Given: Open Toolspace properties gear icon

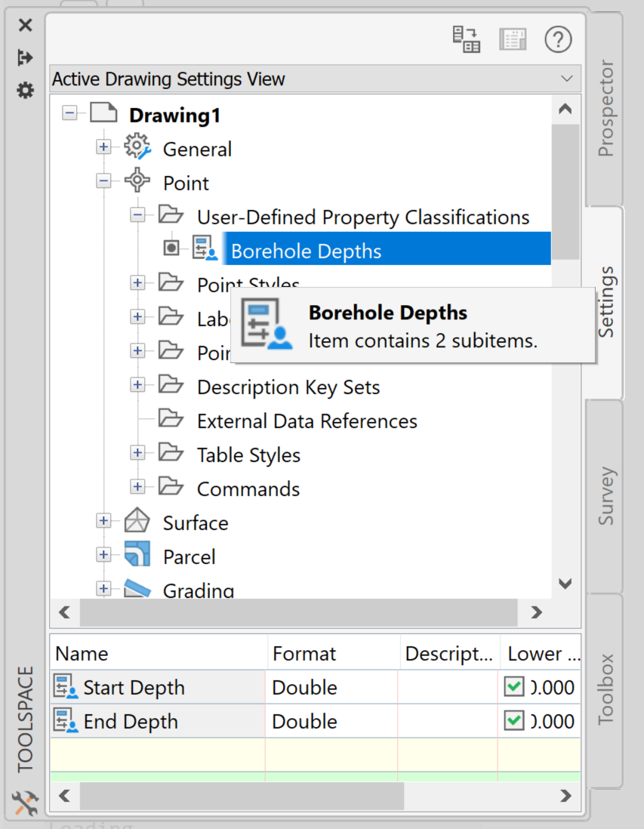Looking at the screenshot, I should pos(25,91).
